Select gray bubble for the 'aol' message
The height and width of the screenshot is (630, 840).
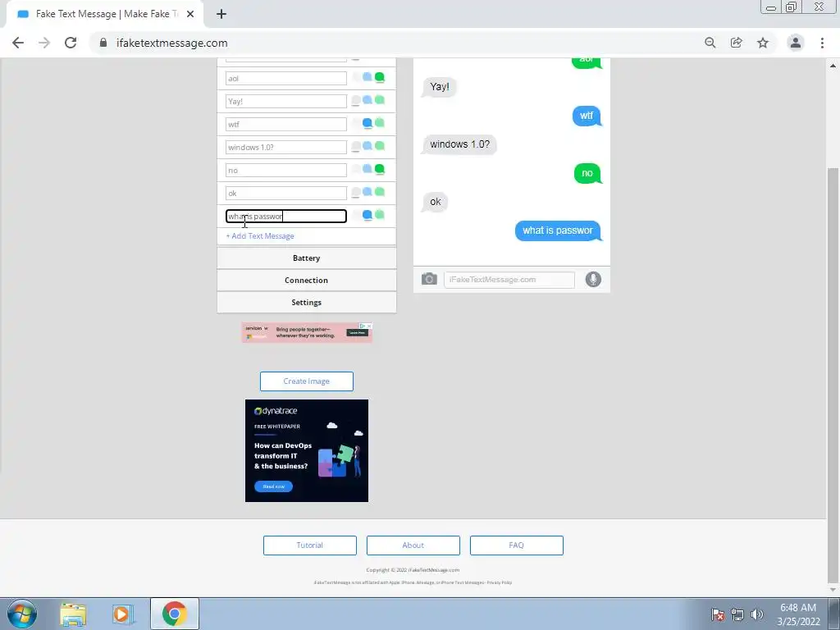(x=356, y=78)
